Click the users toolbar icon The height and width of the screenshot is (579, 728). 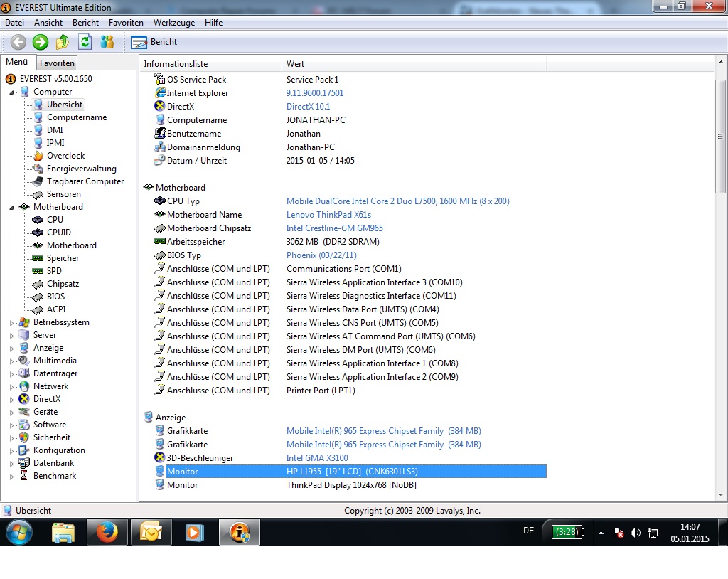(107, 42)
